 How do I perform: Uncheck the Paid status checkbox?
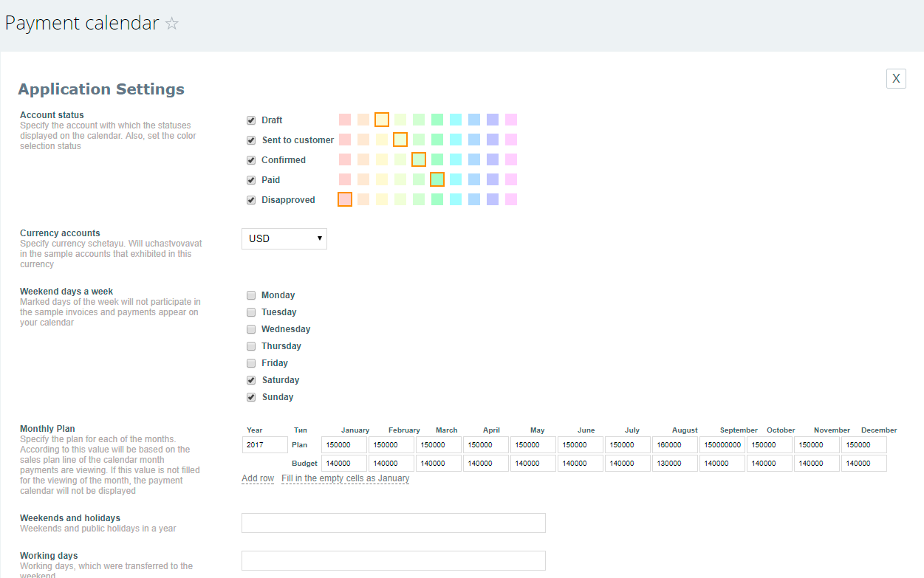(x=251, y=180)
